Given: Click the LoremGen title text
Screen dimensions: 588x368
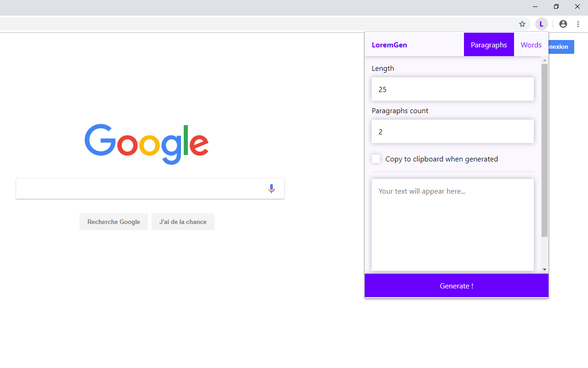Looking at the screenshot, I should [390, 45].
